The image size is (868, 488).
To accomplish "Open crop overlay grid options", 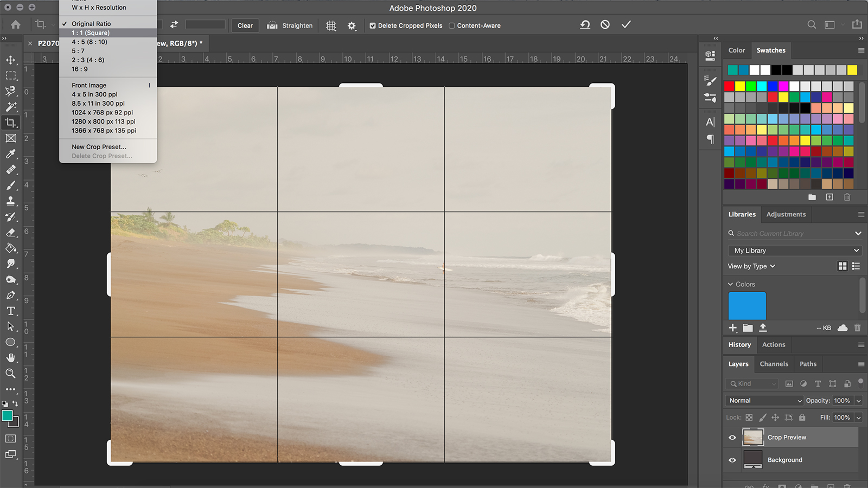I will (331, 25).
